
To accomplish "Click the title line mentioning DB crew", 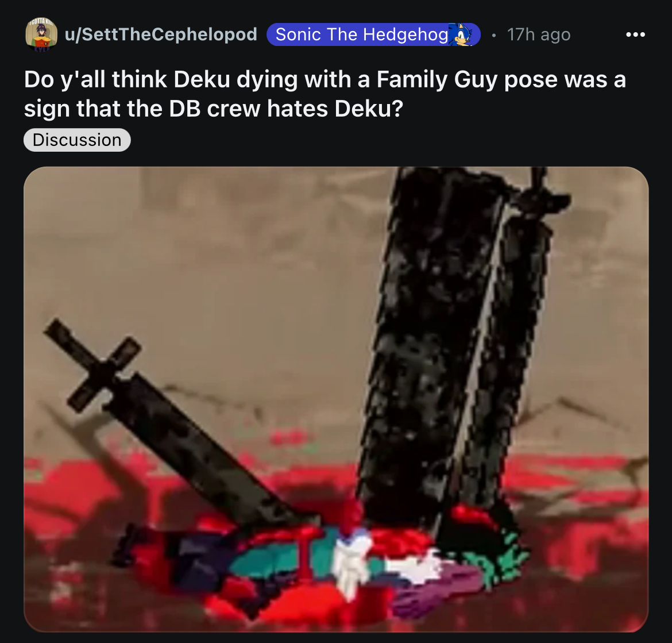I will click(214, 108).
